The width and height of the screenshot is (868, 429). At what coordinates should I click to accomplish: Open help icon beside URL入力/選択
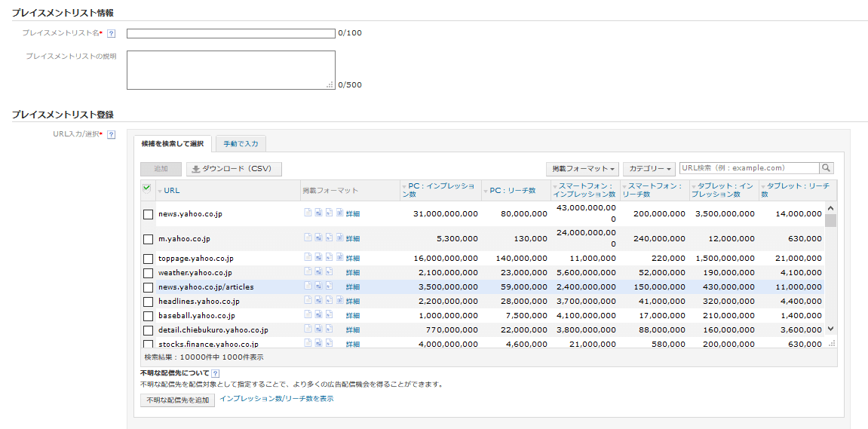pos(111,134)
